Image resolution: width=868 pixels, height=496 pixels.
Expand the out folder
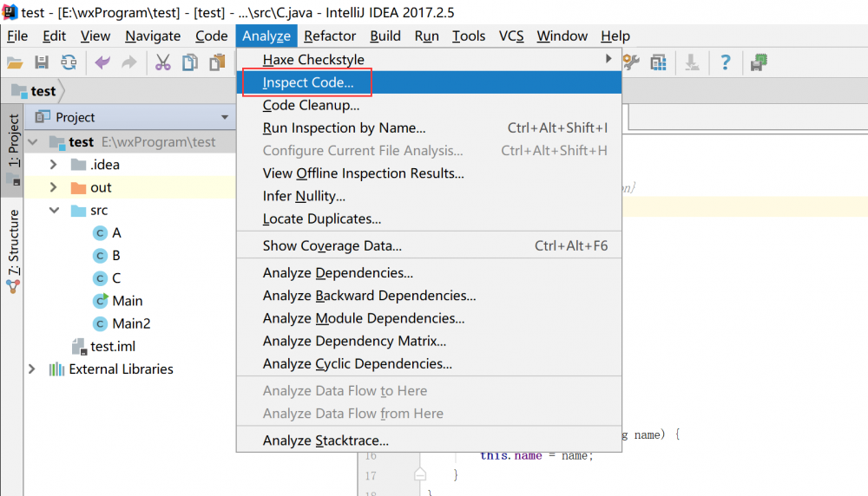click(54, 187)
